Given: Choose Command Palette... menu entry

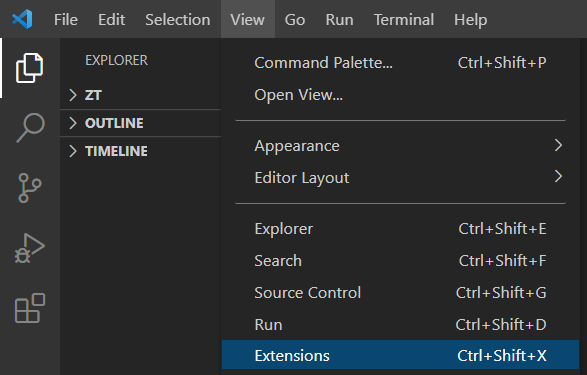Looking at the screenshot, I should [x=400, y=62].
